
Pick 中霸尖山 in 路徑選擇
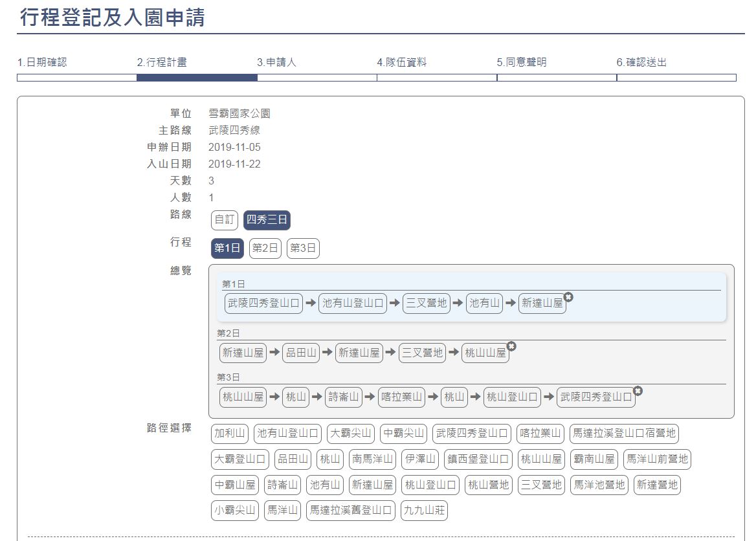[x=403, y=434]
